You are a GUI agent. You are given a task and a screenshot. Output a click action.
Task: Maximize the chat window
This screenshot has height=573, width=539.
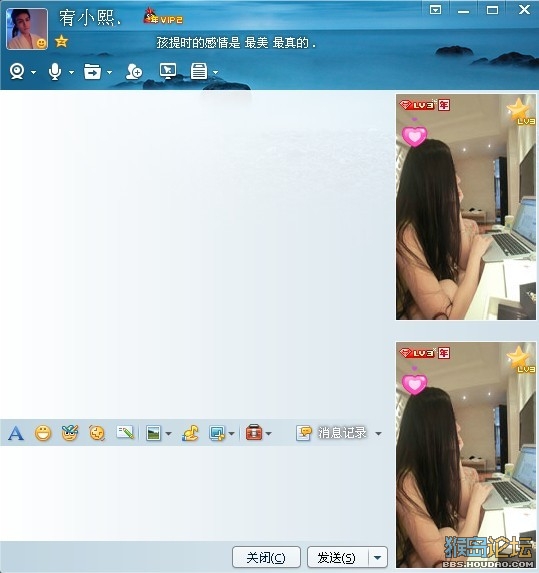pos(492,10)
